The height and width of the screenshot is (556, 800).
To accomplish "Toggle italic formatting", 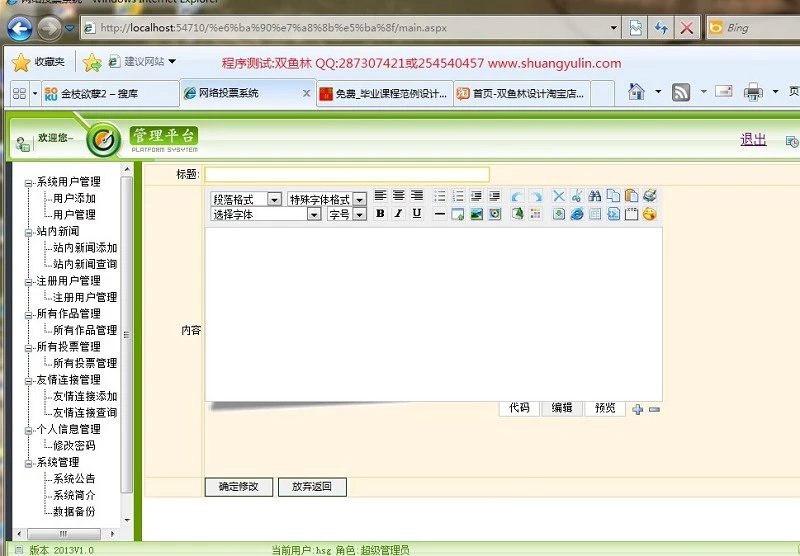I will 398,214.
